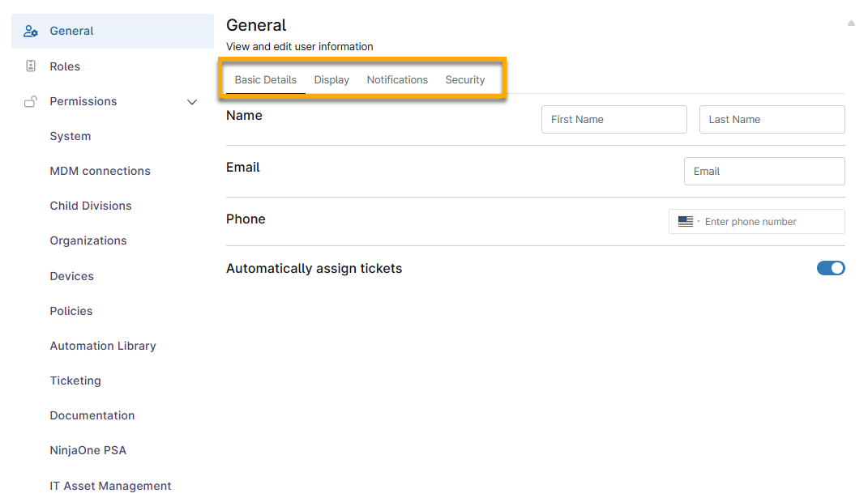Click the US flag country selector

pyautogui.click(x=686, y=222)
